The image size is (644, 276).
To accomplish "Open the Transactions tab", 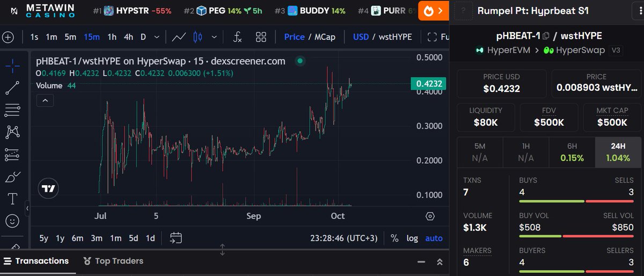I will (x=36, y=261).
